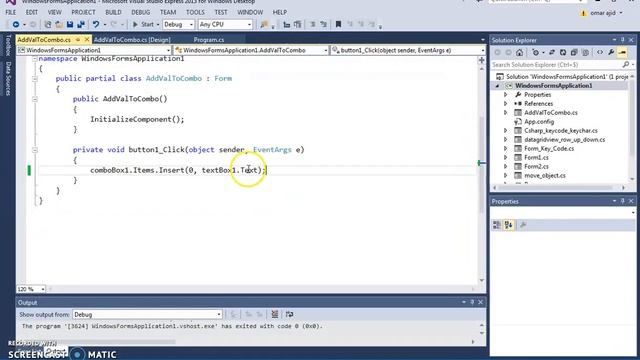Collapse the WindowsFormsApplication1 project node
Image resolution: width=640 pixels, height=360 pixels.
point(497,86)
